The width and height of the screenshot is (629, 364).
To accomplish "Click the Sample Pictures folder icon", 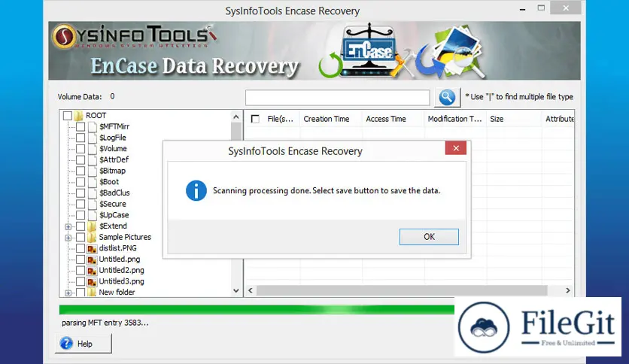I will [92, 238].
